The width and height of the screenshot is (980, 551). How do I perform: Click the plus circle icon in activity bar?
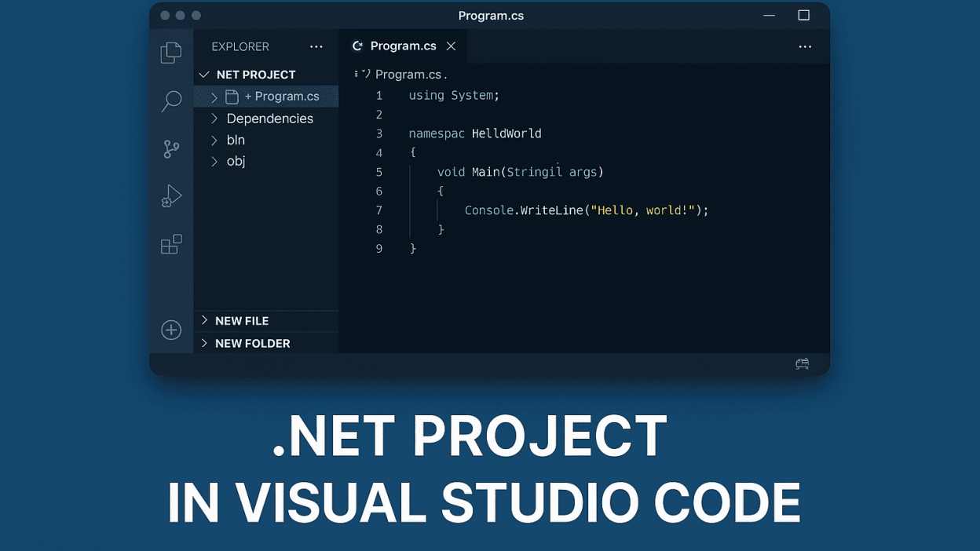pos(171,330)
